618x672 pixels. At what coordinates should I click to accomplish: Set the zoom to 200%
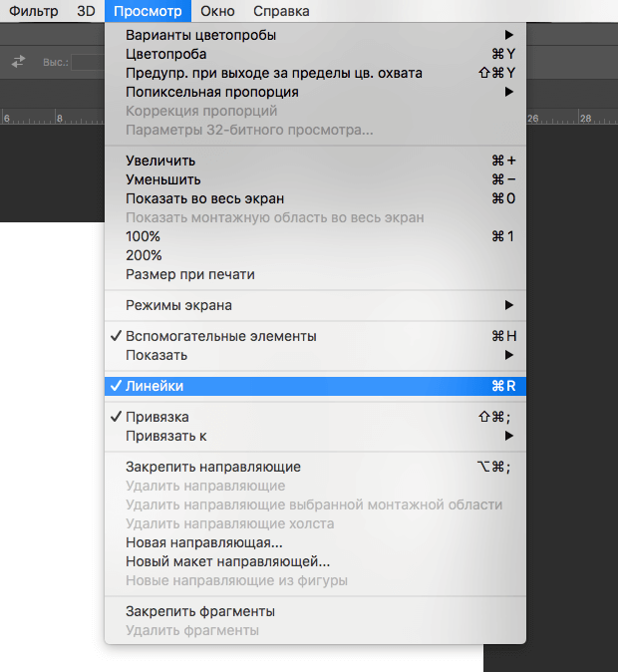tap(143, 255)
